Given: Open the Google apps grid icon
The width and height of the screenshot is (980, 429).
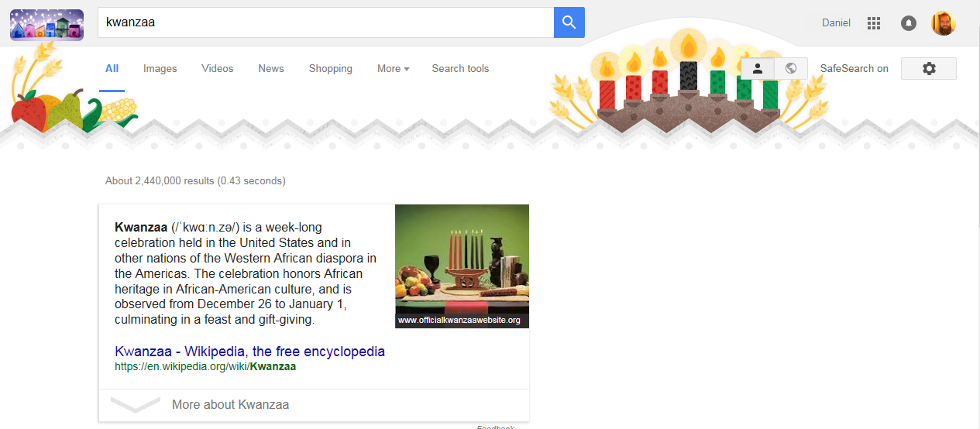Looking at the screenshot, I should click(x=874, y=23).
